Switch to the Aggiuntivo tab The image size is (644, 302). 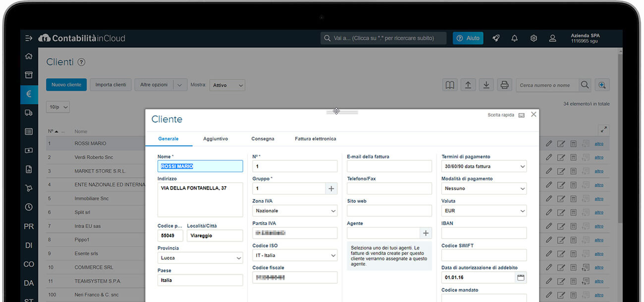(x=215, y=139)
